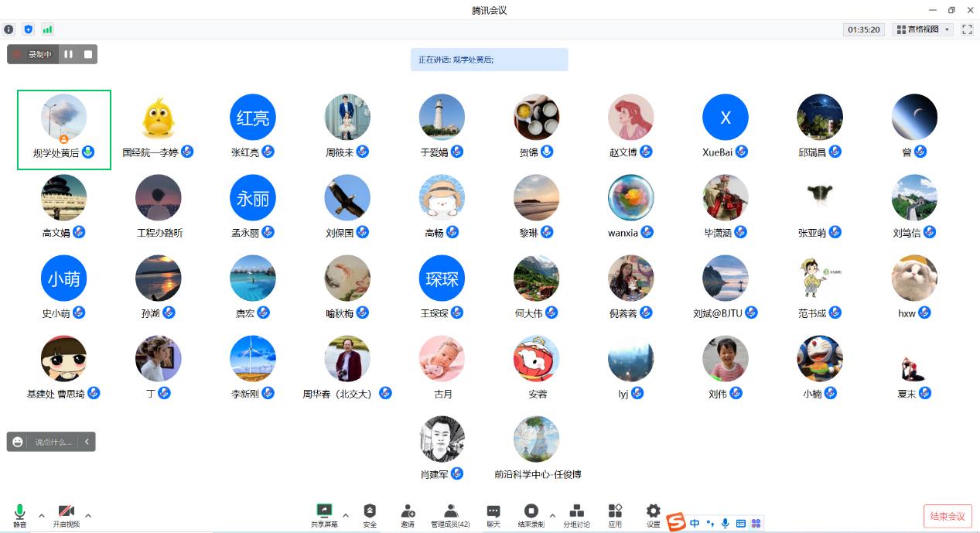Open the Invite (邀请) dialog
Image resolution: width=980 pixels, height=533 pixels.
point(408,514)
